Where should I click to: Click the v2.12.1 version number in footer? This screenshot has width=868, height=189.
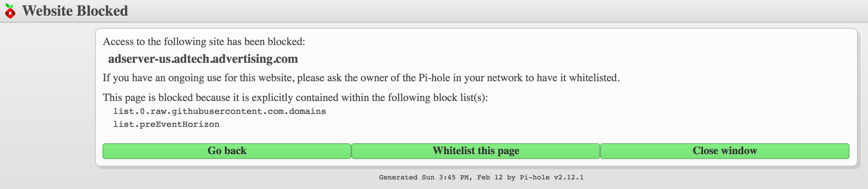569,177
